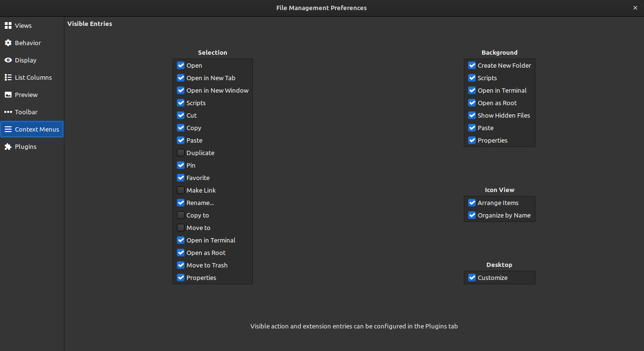Click the Plugins puzzle-piece icon
Screen dimensions: 644x351
8,146
